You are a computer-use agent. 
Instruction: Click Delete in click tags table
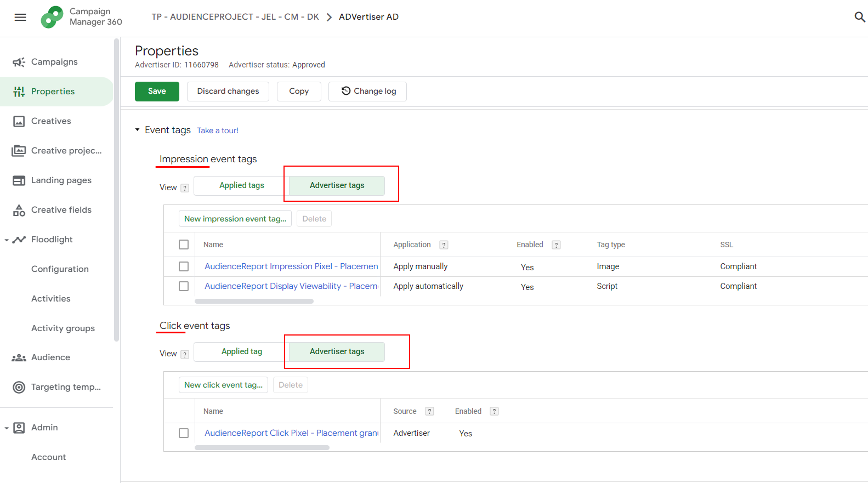point(291,385)
